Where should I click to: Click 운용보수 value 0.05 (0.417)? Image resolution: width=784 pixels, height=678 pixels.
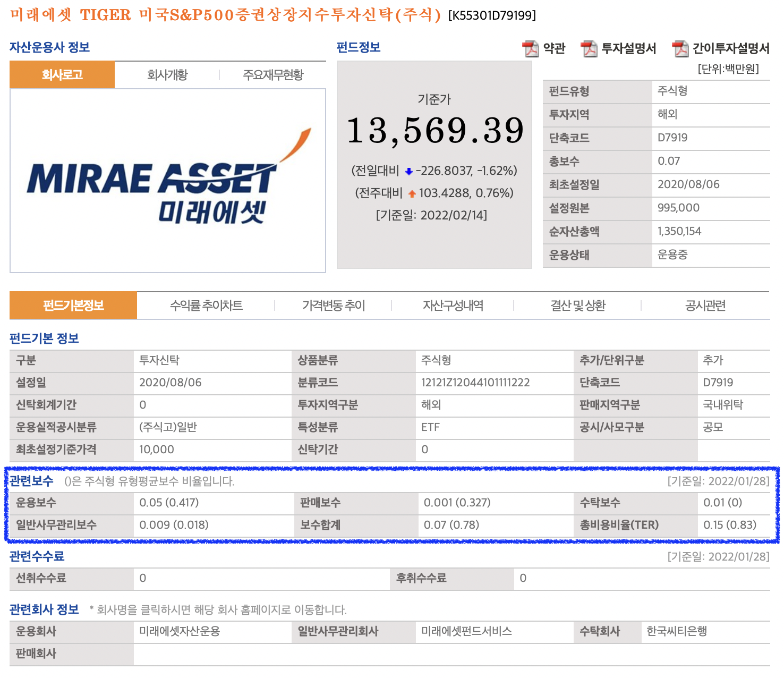tap(169, 503)
